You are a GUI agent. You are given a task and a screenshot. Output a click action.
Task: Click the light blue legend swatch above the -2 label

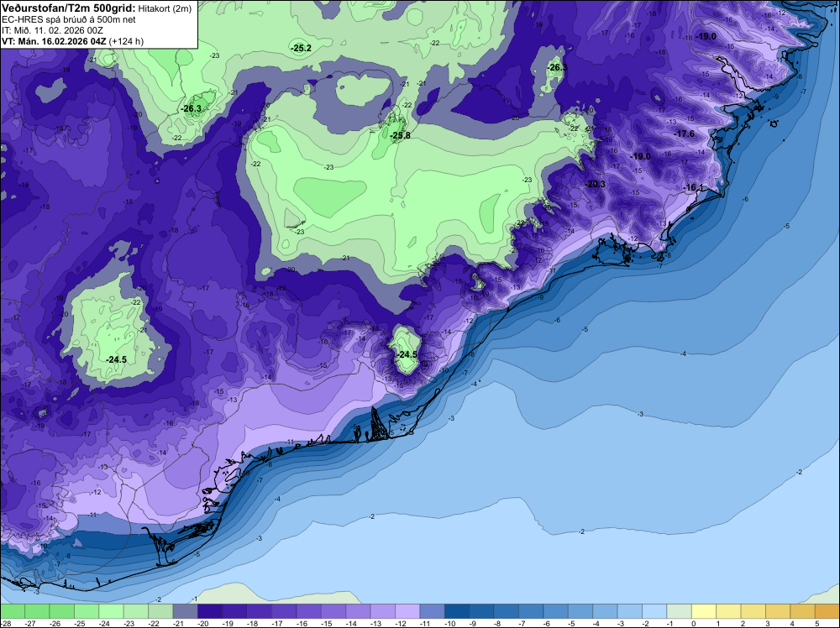654,611
